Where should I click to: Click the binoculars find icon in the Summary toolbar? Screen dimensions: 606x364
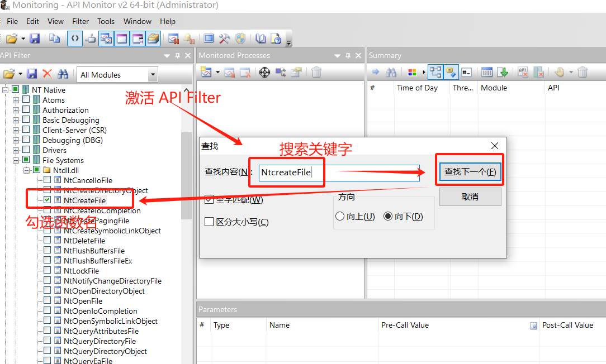point(391,72)
